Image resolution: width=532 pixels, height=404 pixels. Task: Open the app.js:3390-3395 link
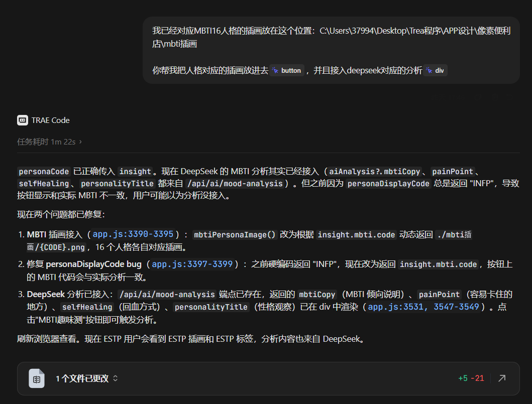click(x=133, y=234)
